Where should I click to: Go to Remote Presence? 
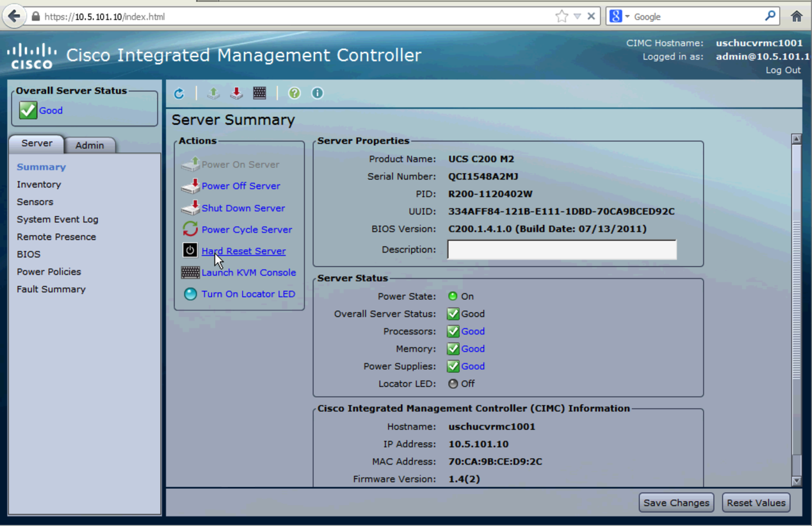(56, 237)
